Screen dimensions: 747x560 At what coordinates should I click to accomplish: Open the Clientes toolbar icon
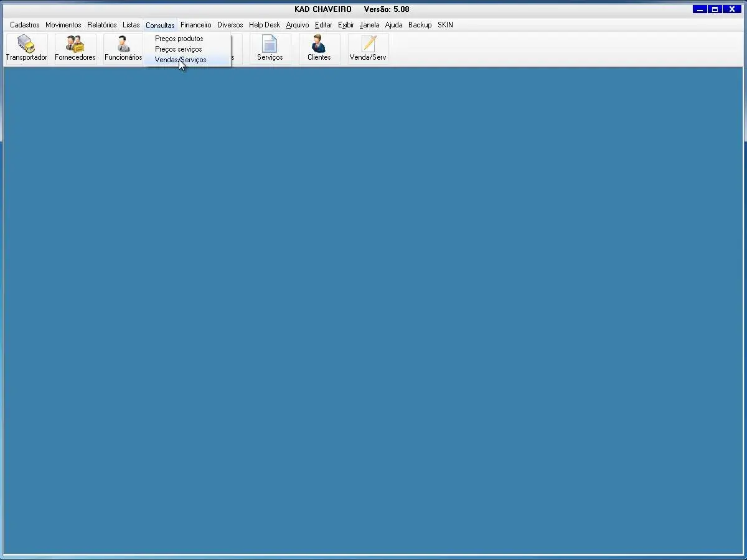[x=319, y=48]
